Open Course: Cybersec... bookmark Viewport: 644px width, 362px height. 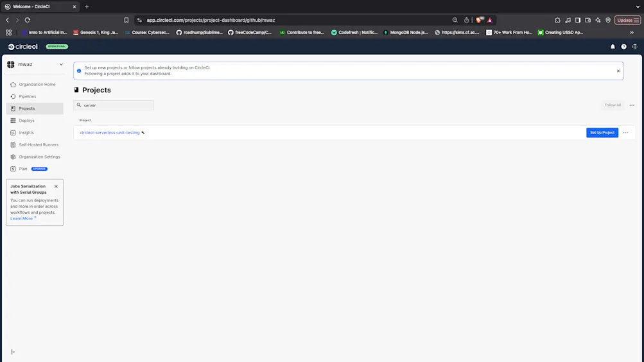pos(147,33)
